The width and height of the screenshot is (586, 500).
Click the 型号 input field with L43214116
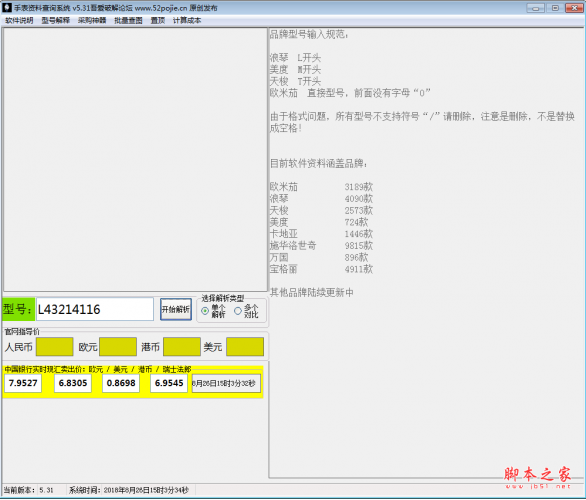pos(95,309)
